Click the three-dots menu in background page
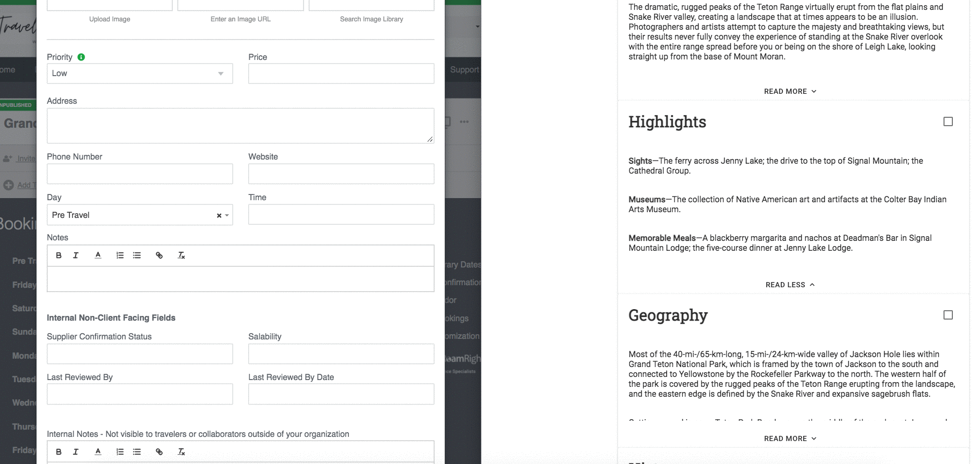Screen dimensions: 980x464 pos(464,121)
